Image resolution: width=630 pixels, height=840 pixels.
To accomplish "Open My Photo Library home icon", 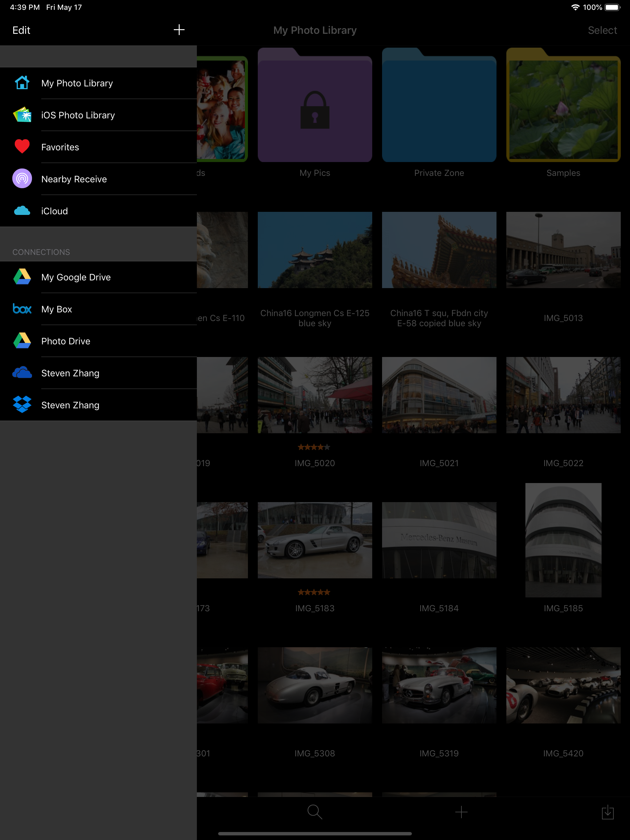I will point(22,83).
